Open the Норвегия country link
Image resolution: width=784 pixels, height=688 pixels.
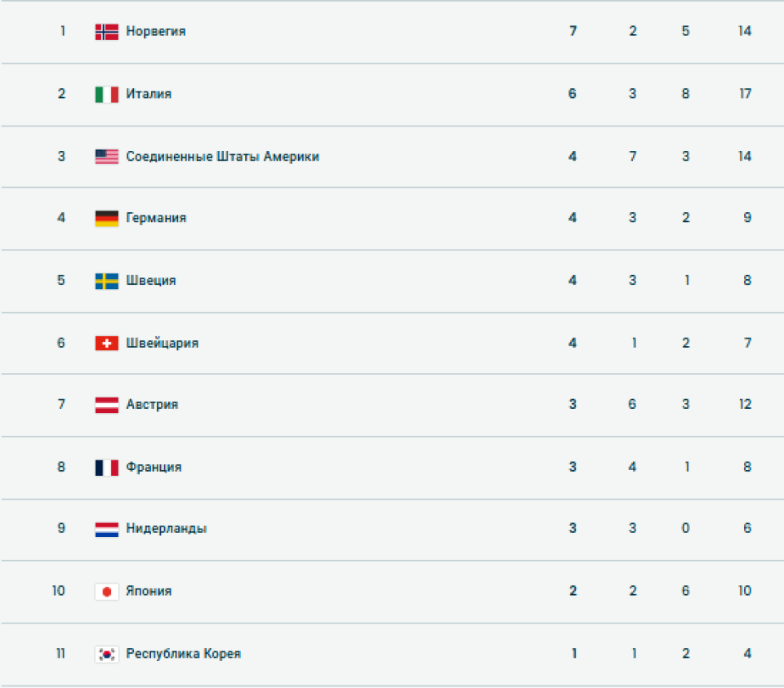tap(156, 32)
